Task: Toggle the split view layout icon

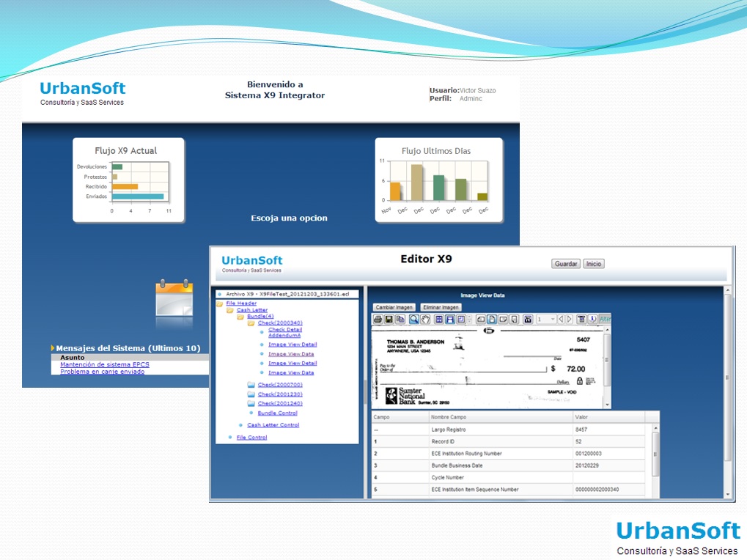Action: tap(449, 320)
